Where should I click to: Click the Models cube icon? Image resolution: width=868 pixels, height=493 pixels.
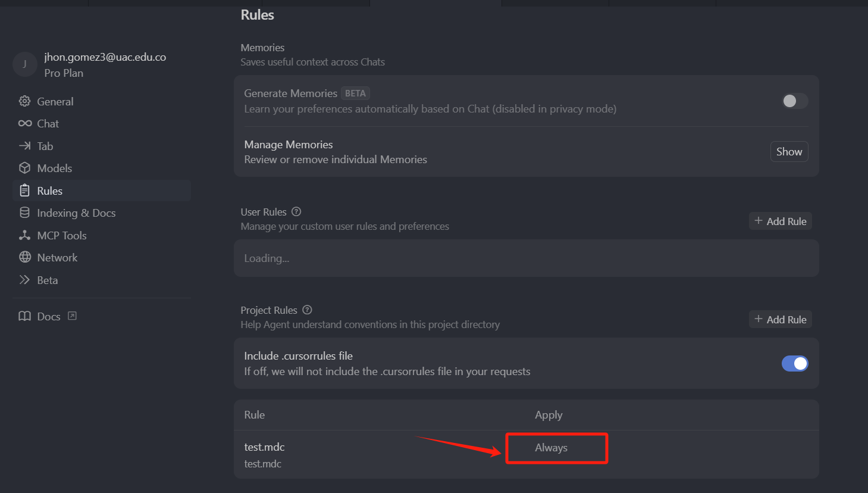point(24,168)
